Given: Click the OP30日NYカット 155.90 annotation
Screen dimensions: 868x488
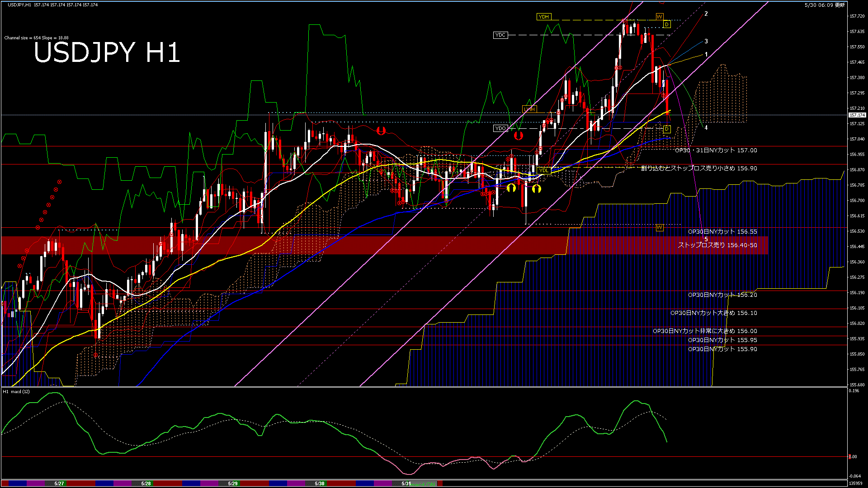Looking at the screenshot, I should coord(722,349).
